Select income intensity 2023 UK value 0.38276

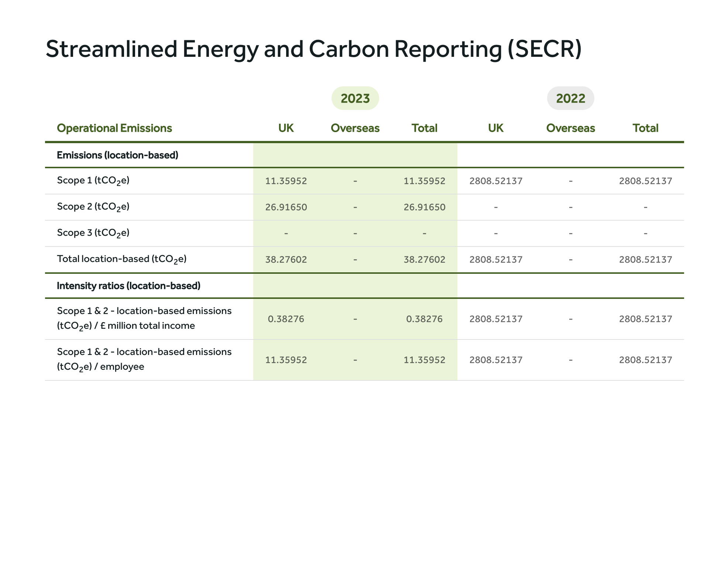286,319
